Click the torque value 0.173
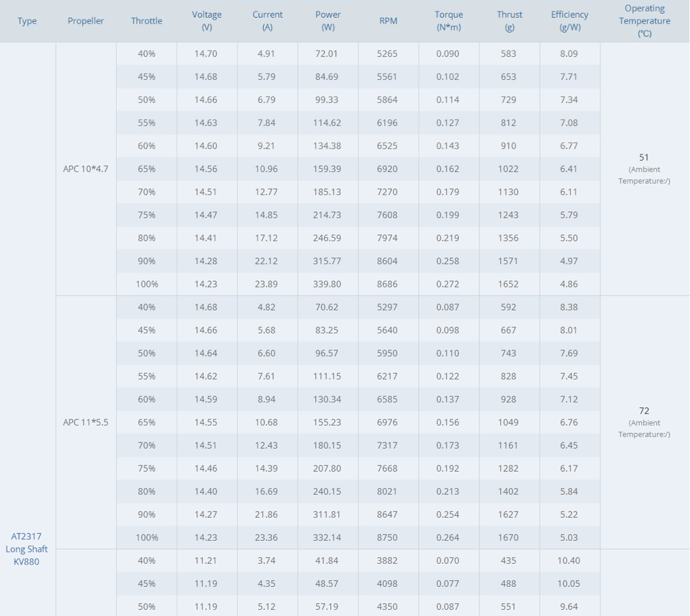Viewport: 690px width, 616px height. (x=447, y=445)
